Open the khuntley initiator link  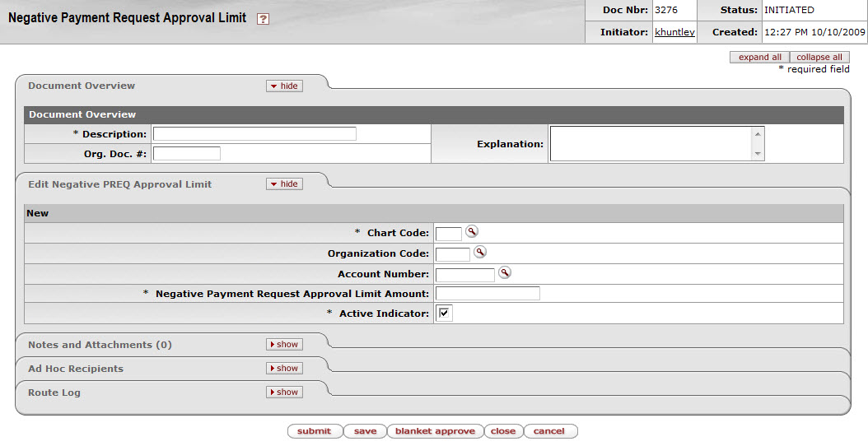(674, 33)
